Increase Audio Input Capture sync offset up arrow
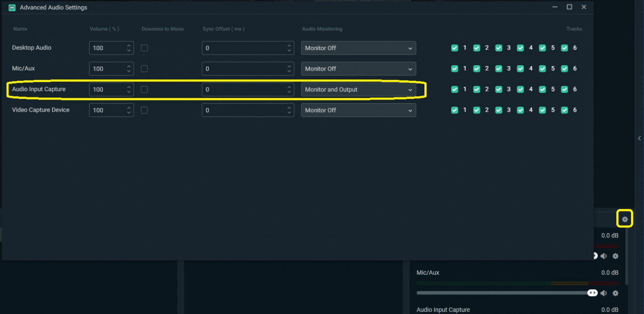Viewport: 644px width, 314px height. [x=289, y=87]
